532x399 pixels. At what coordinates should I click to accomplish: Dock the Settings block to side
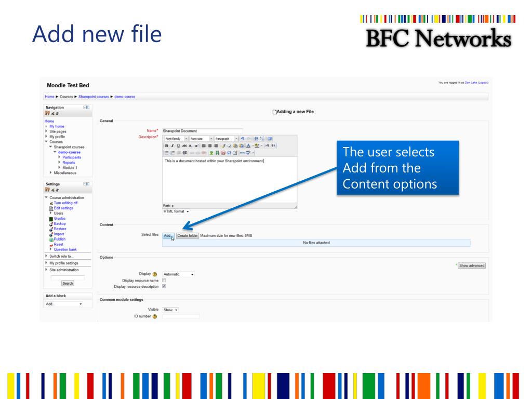[x=87, y=184]
